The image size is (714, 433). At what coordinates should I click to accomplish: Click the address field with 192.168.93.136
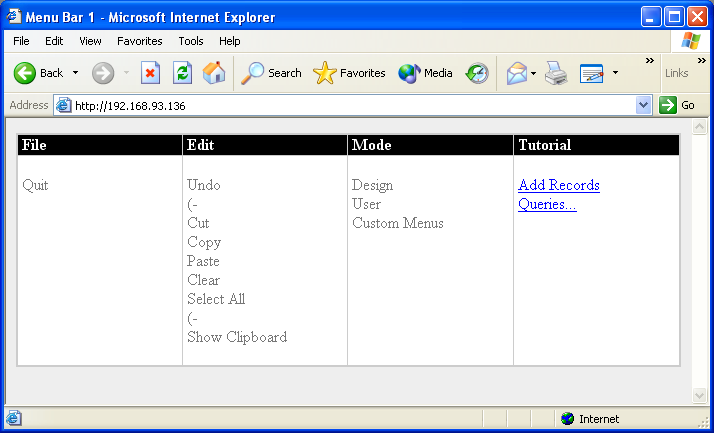tap(350, 105)
